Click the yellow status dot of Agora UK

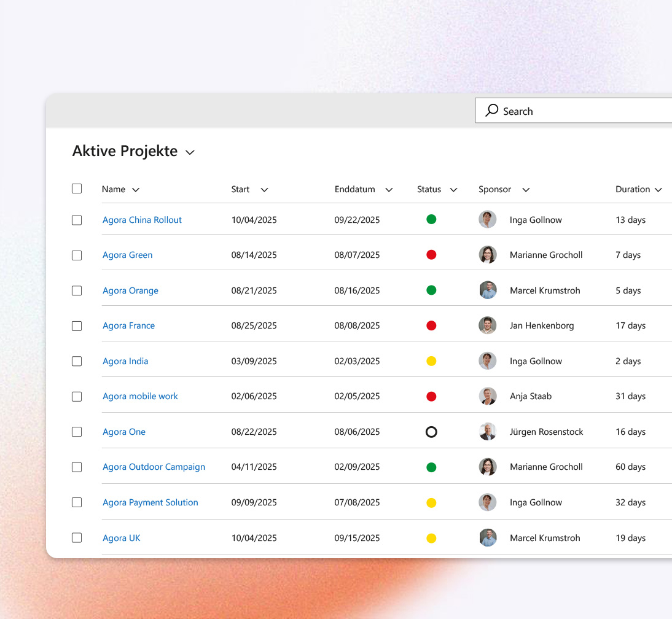tap(431, 538)
